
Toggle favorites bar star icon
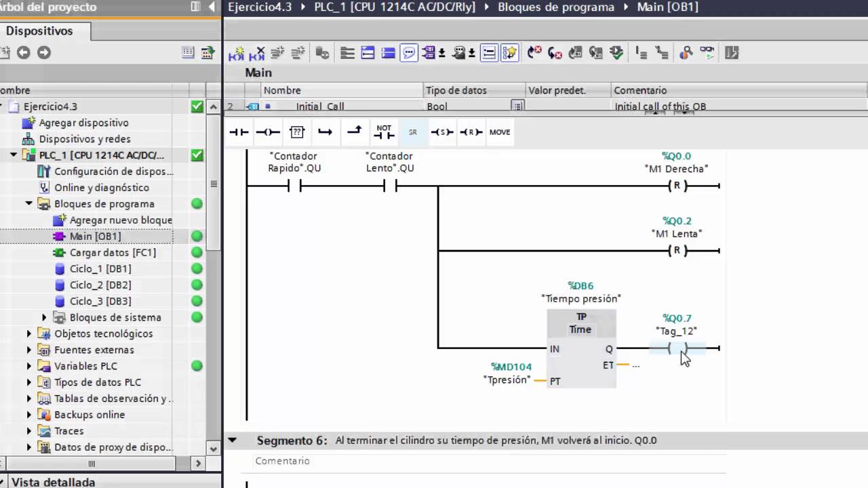[510, 53]
